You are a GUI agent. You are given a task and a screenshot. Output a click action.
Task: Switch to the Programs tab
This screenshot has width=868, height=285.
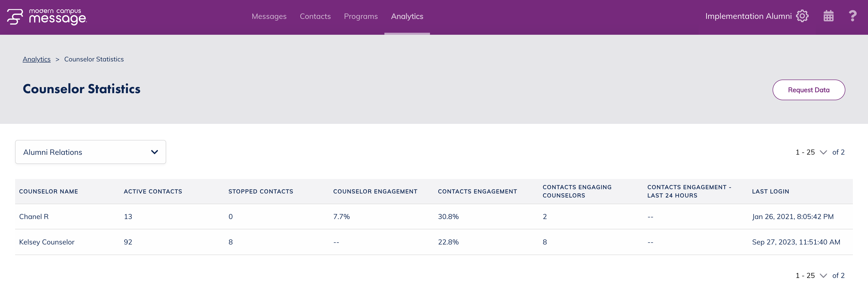[360, 16]
